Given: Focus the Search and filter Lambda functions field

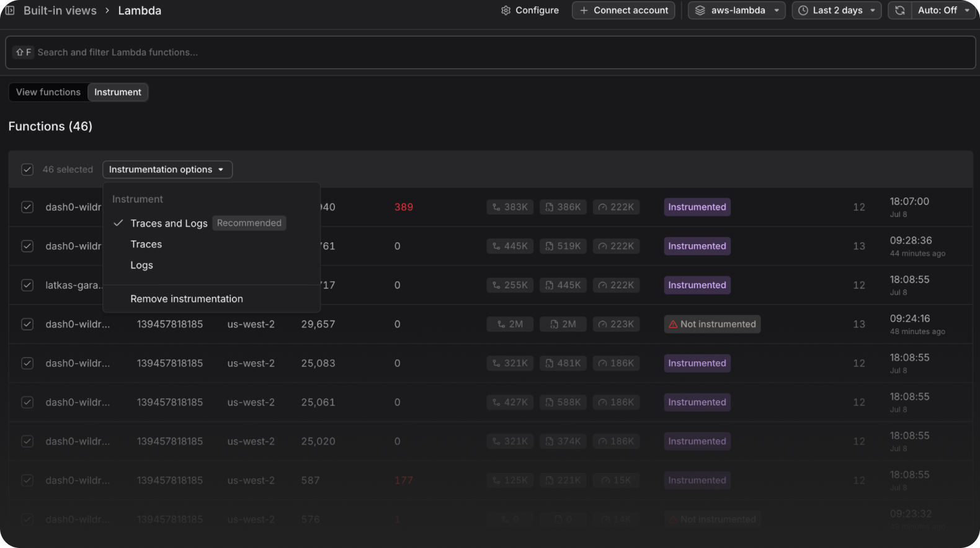Looking at the screenshot, I should tap(490, 53).
